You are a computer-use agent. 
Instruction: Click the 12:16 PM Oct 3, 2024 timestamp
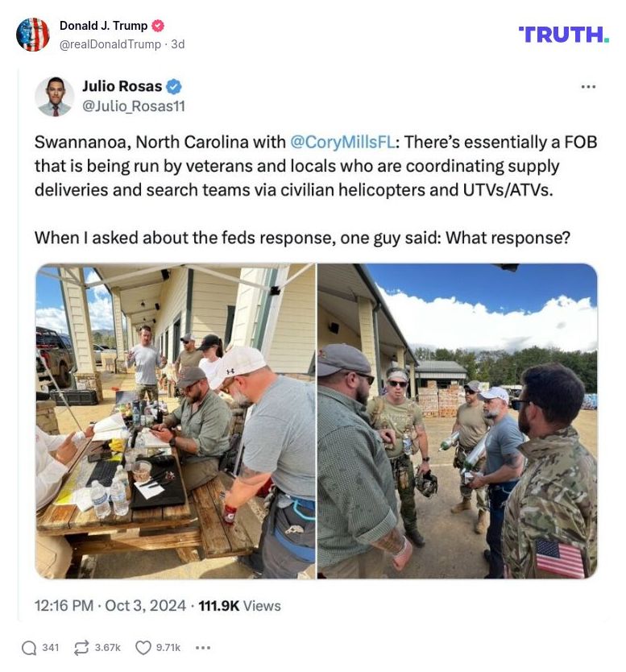[x=110, y=606]
